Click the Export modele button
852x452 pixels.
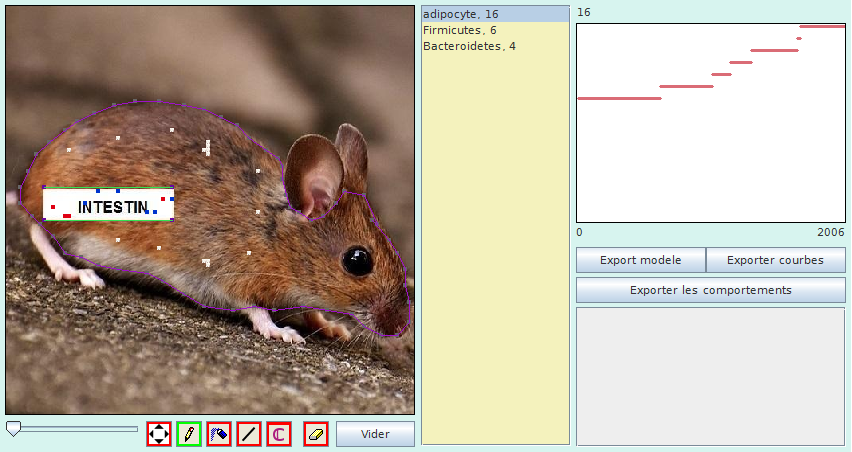(640, 260)
